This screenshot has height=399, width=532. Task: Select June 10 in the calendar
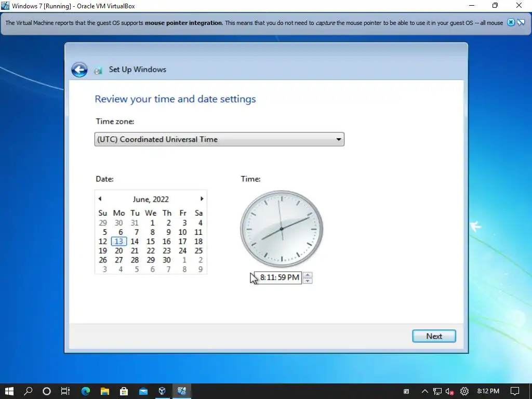pos(182,232)
